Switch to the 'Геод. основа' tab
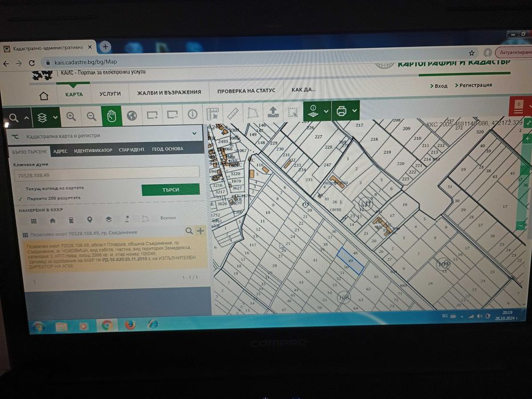Screen dimensions: 532x399 point(168,149)
